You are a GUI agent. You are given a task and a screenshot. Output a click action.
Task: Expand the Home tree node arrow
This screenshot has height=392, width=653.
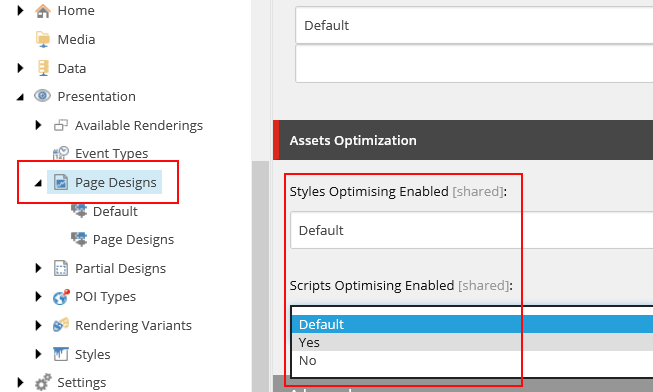coord(20,11)
